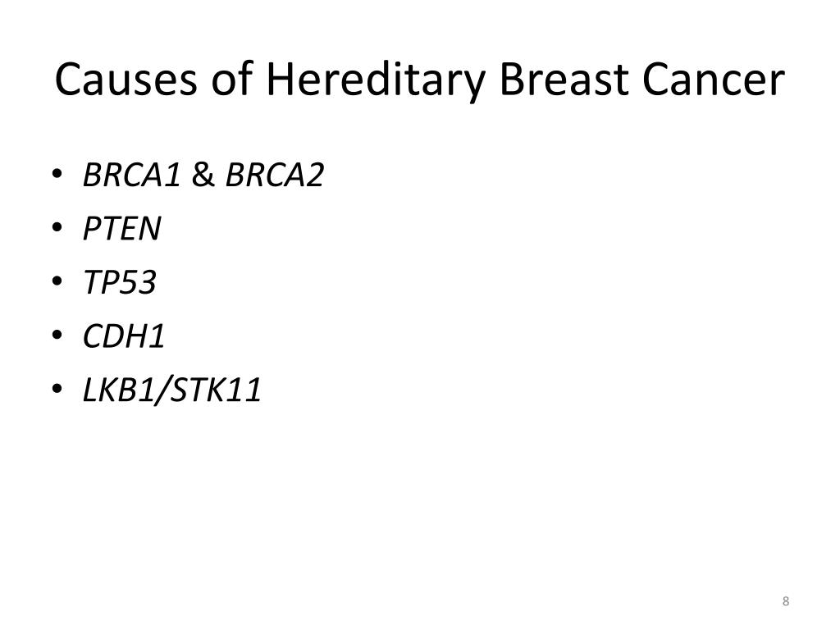Image resolution: width=840 pixels, height=630 pixels.
Task: Click the bullet dot before TP53
Action: tap(57, 281)
